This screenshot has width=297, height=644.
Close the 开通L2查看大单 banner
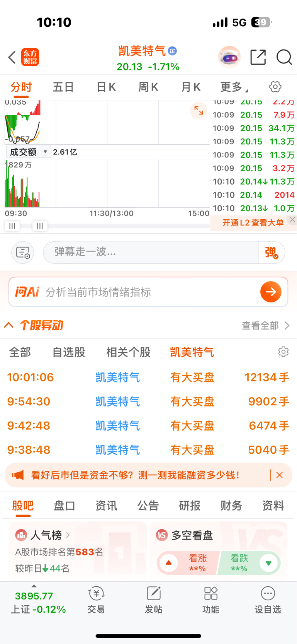[292, 220]
